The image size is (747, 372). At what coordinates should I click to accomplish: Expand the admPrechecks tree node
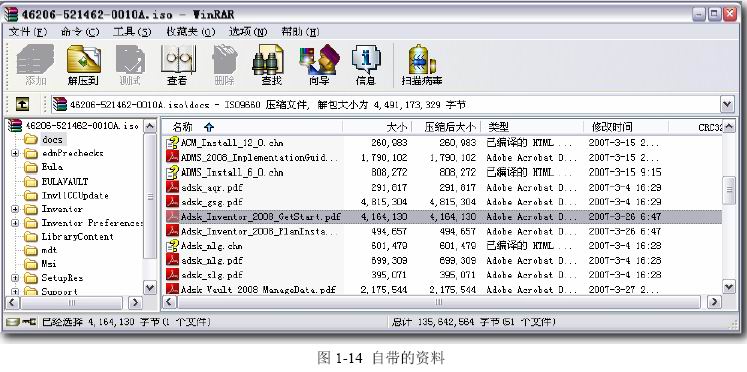(15, 153)
